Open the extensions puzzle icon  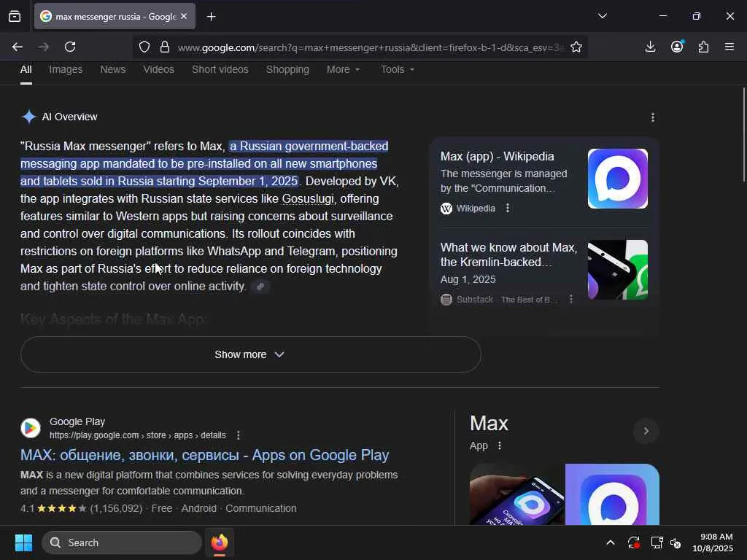pyautogui.click(x=703, y=47)
